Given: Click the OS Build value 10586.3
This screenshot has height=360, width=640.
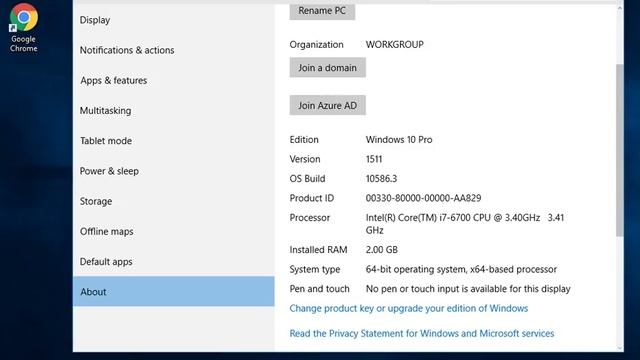Looking at the screenshot, I should [381, 179].
